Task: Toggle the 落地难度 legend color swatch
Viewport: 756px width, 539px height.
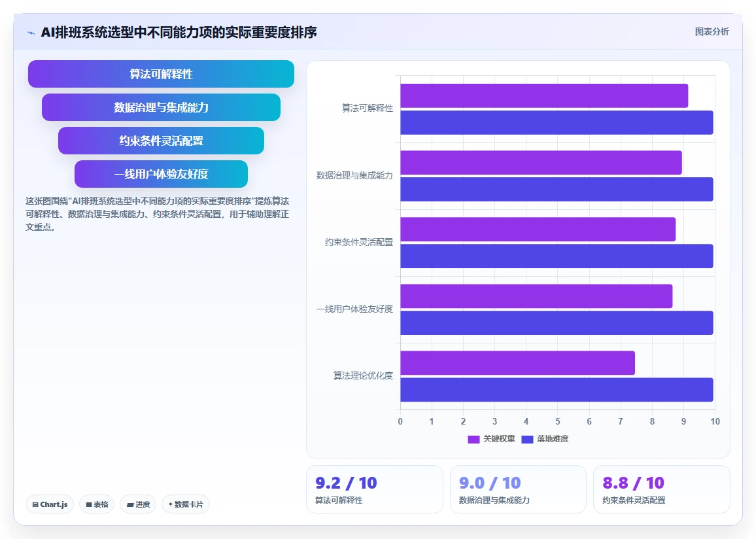Action: (x=527, y=439)
